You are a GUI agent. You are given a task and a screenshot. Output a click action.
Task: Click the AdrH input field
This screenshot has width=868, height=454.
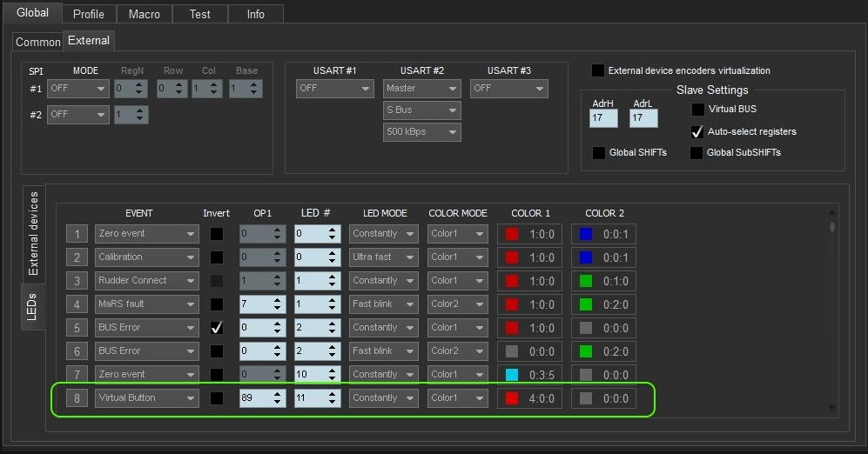(x=602, y=118)
